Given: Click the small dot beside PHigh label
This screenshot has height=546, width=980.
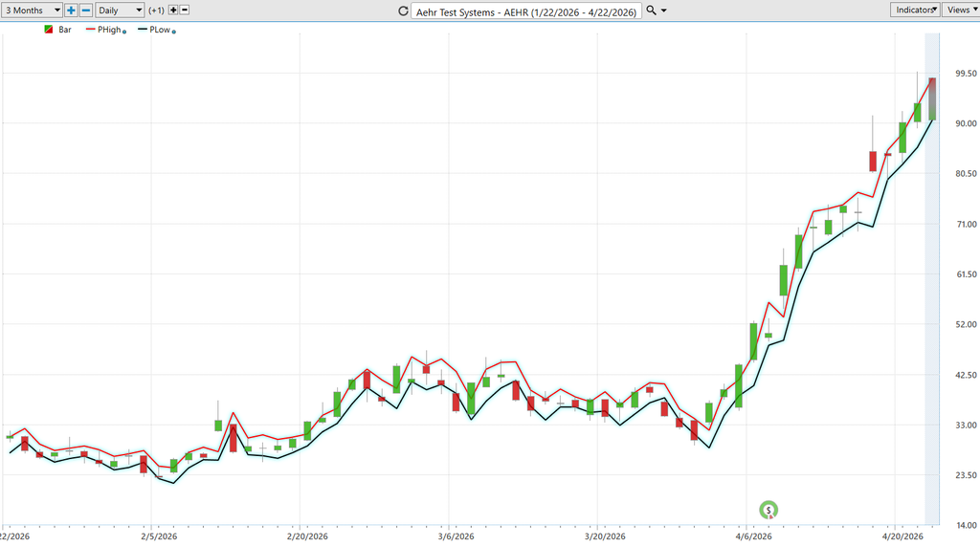Looking at the screenshot, I should click(x=124, y=32).
